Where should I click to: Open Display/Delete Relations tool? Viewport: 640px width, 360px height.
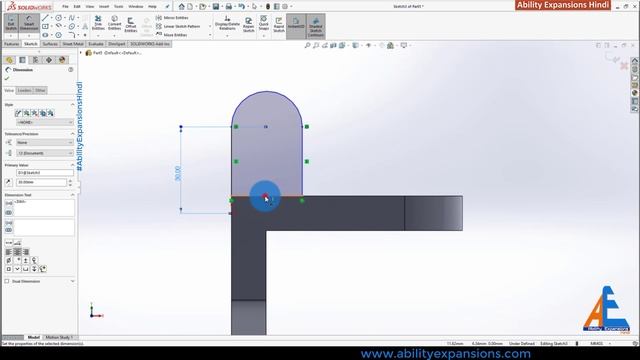[x=227, y=23]
